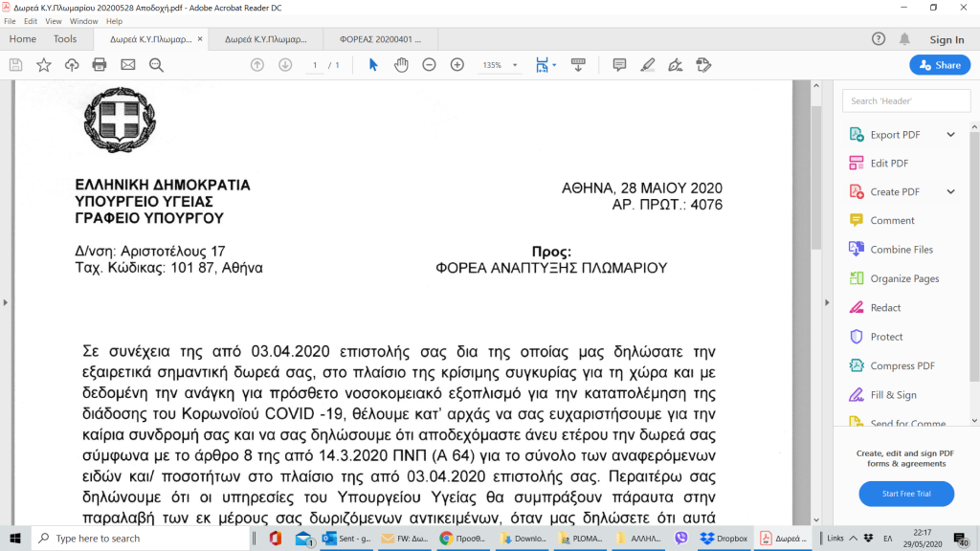
Task: Open the File menu
Action: pos(10,21)
